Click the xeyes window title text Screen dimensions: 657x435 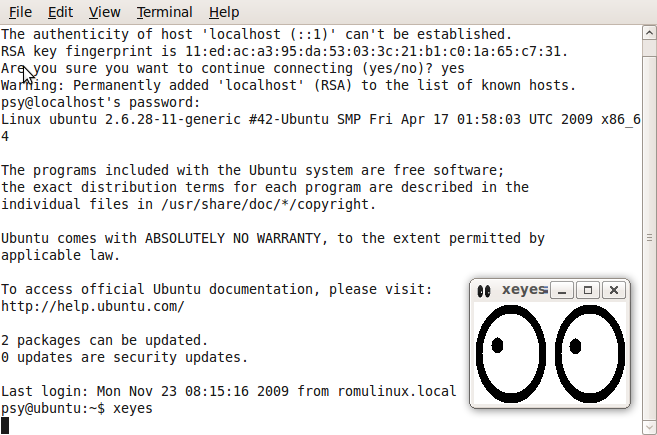(x=525, y=290)
